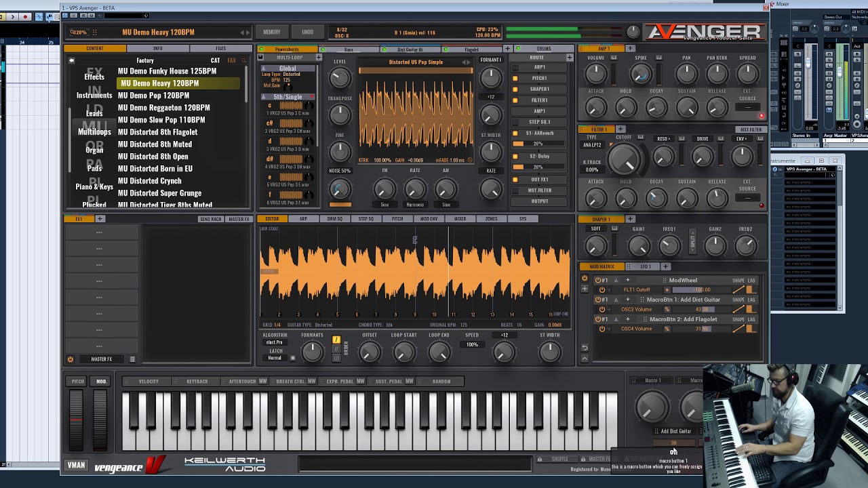
Task: Select single slash order icon
Action: coord(336,340)
